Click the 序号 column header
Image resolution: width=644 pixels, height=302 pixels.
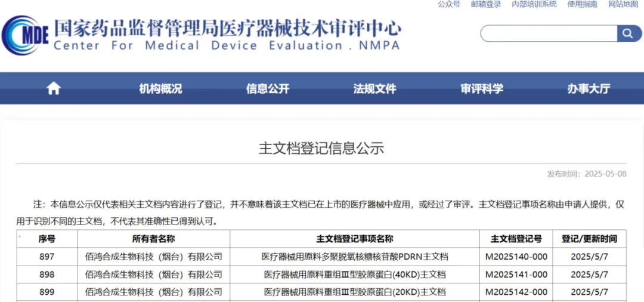[x=47, y=239]
